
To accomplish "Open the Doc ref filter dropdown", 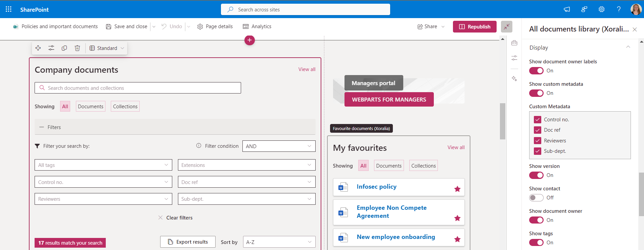I will (x=247, y=182).
